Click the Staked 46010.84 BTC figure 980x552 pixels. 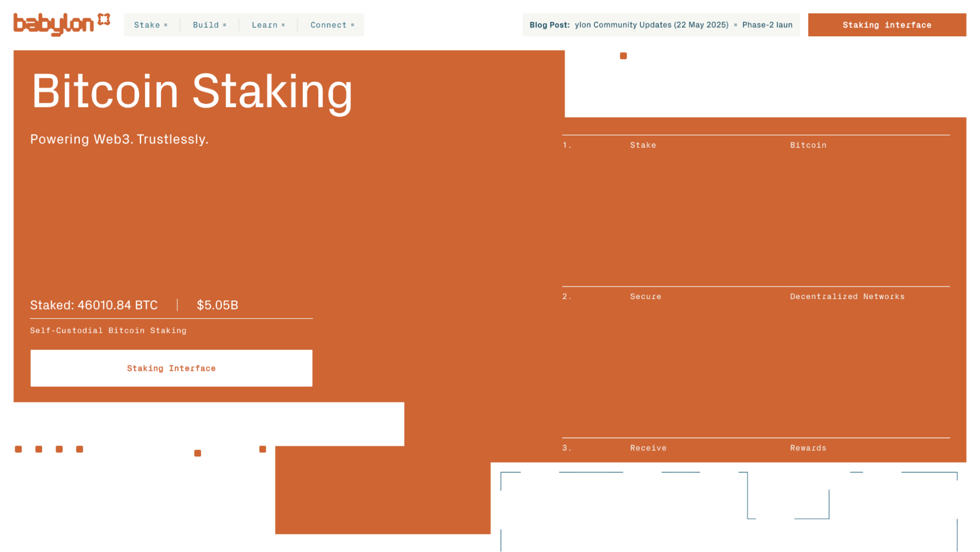[94, 305]
